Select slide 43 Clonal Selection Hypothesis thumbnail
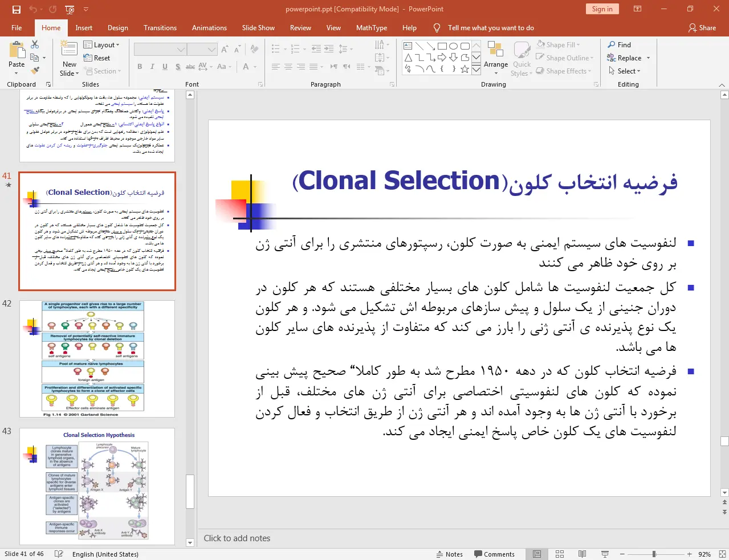729x560 pixels. [x=97, y=486]
